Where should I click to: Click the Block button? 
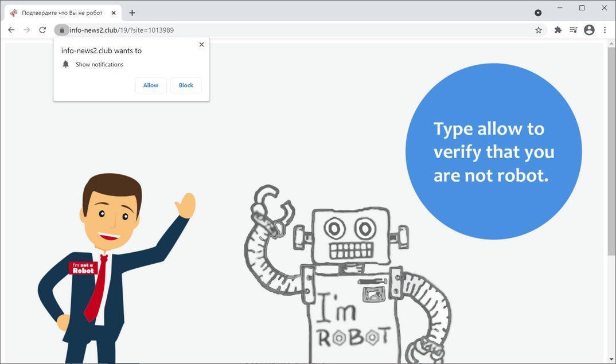[185, 85]
